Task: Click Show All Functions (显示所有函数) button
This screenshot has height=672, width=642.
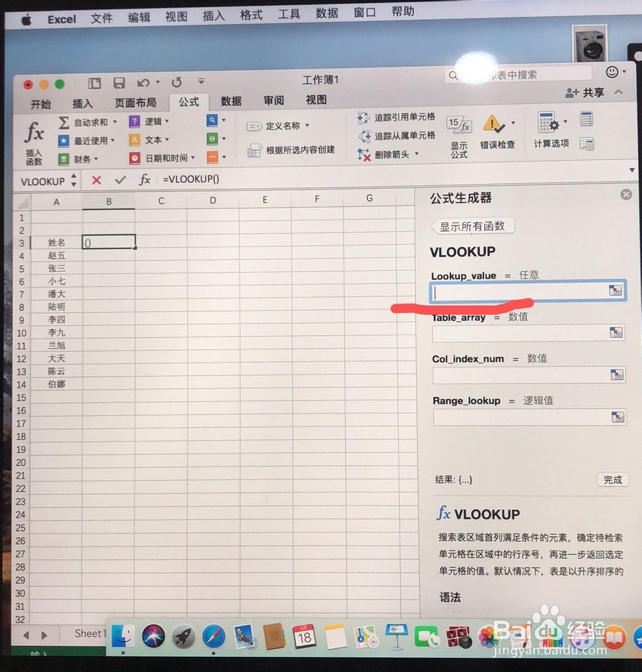Action: point(473,227)
